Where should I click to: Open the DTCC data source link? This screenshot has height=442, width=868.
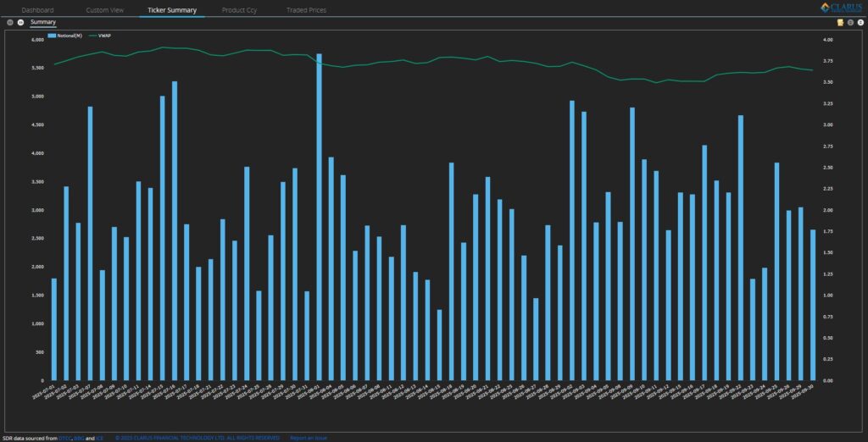pyautogui.click(x=64, y=438)
